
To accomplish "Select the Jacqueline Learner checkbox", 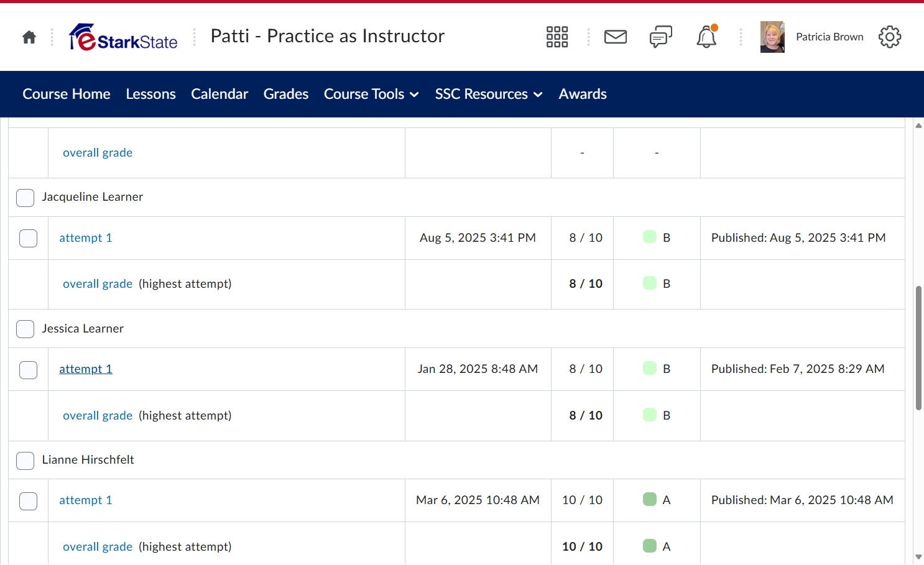I will coord(25,198).
